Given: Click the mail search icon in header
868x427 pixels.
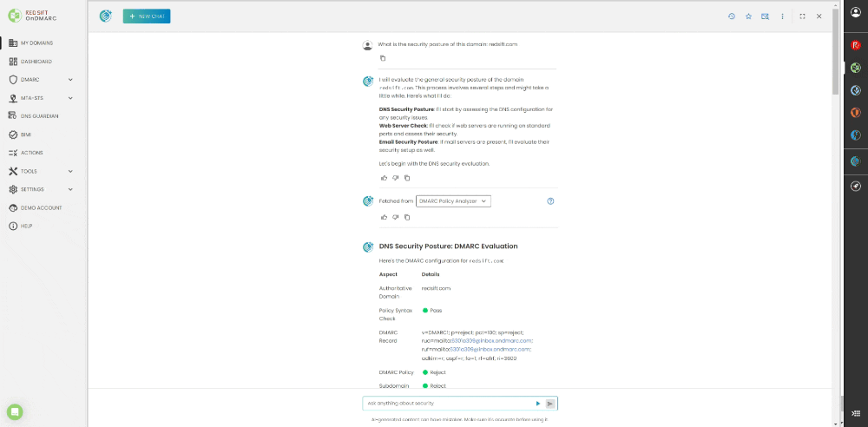Looking at the screenshot, I should point(765,16).
